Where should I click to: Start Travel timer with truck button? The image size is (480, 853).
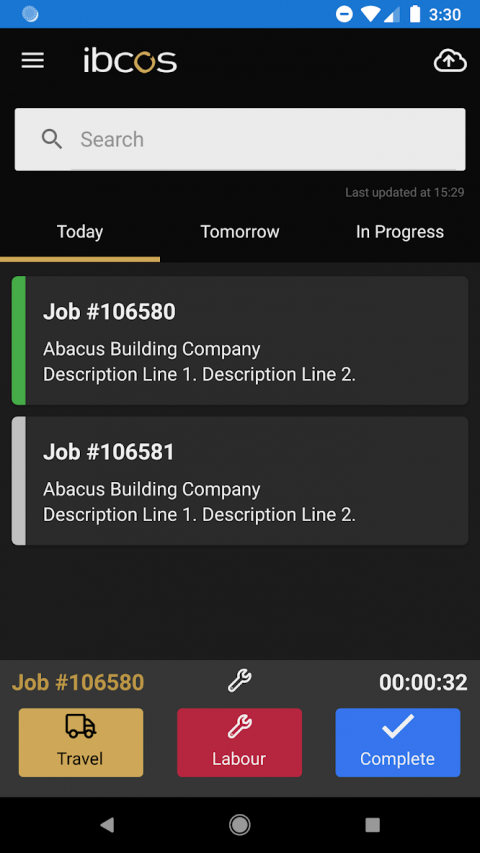pyautogui.click(x=81, y=742)
